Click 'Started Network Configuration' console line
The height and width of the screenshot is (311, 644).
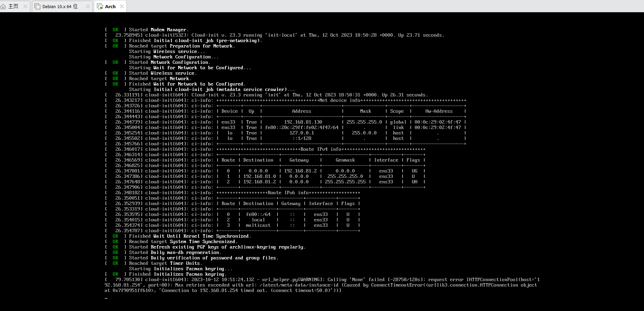[x=157, y=62]
